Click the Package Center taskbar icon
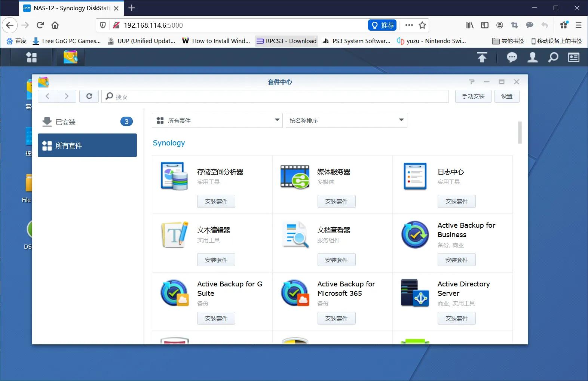This screenshot has width=588, height=381. (70, 57)
